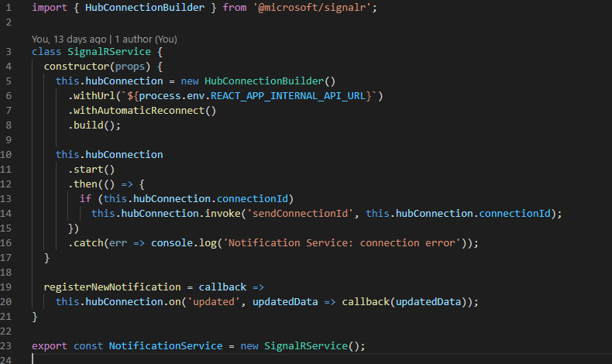Select the SignalRService class name on line 3

tap(109, 51)
